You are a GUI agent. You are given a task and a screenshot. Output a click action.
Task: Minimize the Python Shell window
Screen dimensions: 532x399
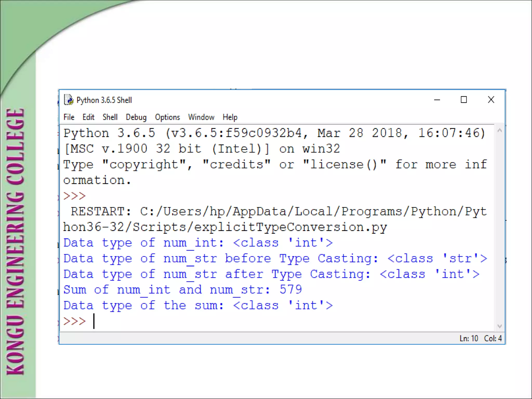click(437, 100)
